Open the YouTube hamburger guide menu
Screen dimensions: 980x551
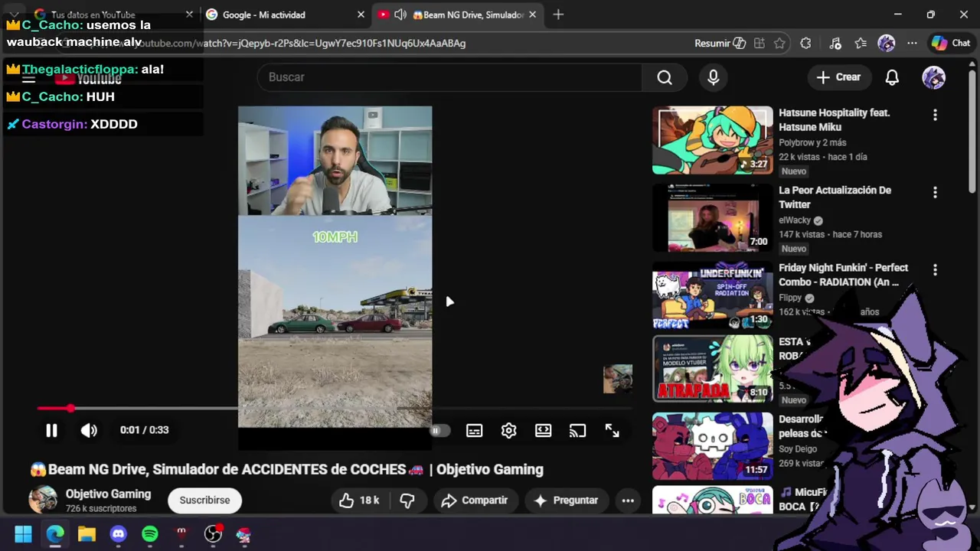[x=29, y=78]
